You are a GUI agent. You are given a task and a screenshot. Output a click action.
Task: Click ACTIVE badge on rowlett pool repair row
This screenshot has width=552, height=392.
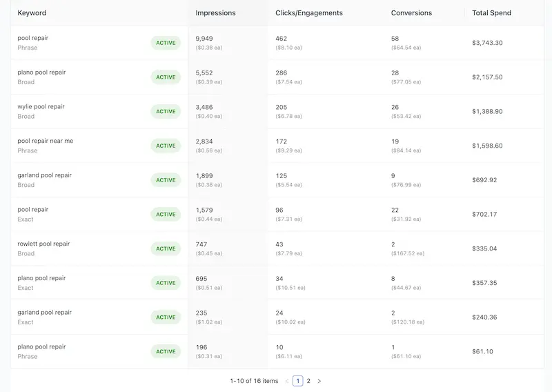(166, 249)
